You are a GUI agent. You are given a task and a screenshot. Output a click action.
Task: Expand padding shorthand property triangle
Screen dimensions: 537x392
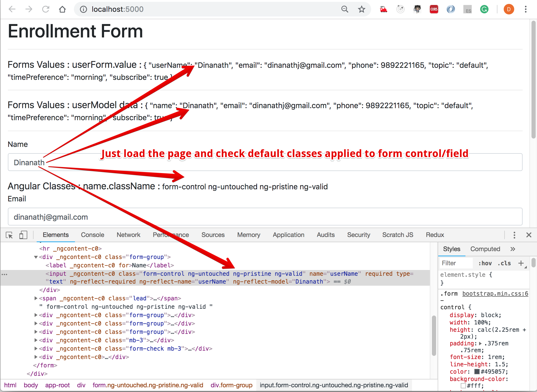pyautogui.click(x=480, y=343)
